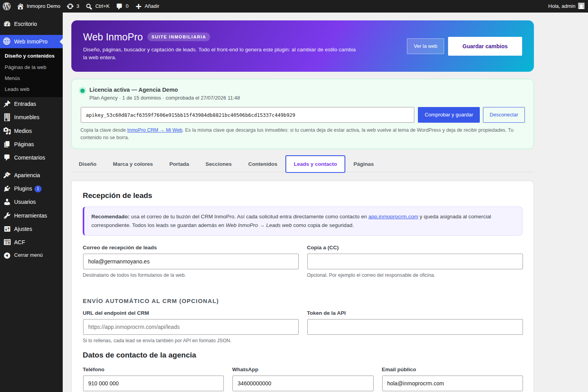Image resolution: width=588 pixels, height=392 pixels.
Task: Click the Páginas pages icon in sidebar
Action: point(7,144)
